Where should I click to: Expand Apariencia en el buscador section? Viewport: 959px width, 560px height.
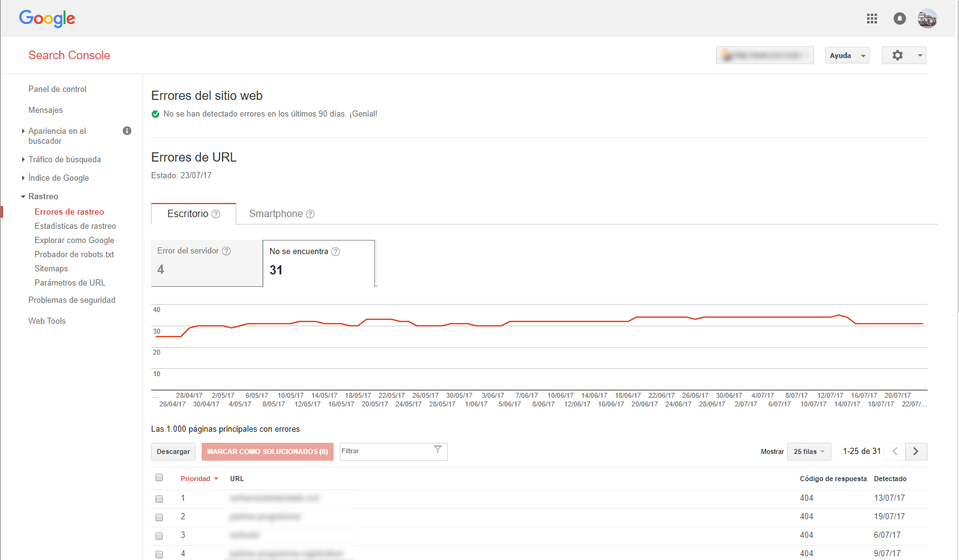point(23,131)
